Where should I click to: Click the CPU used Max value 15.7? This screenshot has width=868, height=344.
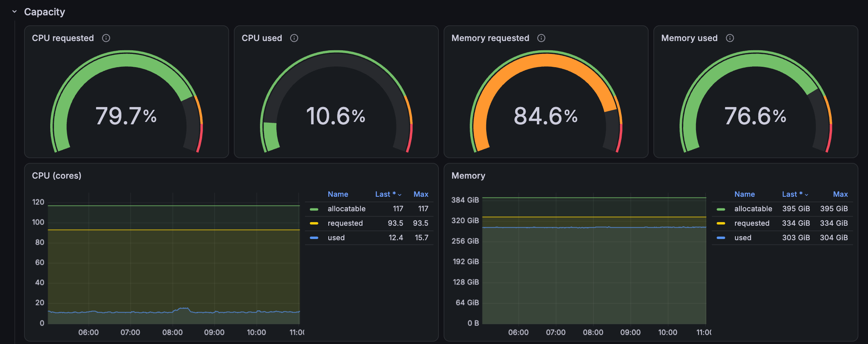[x=422, y=238]
